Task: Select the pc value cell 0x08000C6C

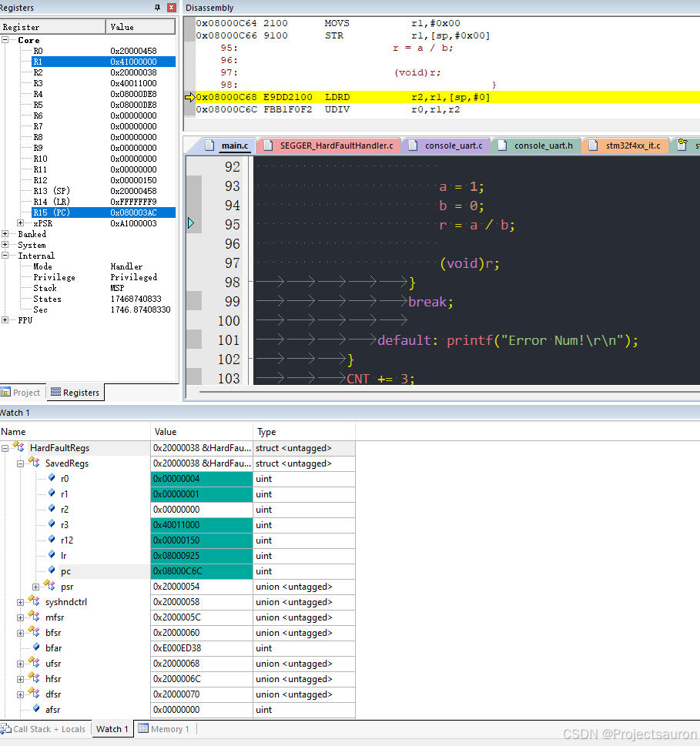Action: [202, 571]
